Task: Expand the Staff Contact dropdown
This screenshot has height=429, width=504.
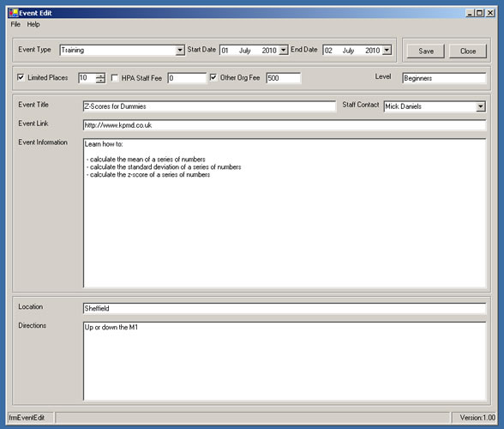Action: click(x=481, y=106)
